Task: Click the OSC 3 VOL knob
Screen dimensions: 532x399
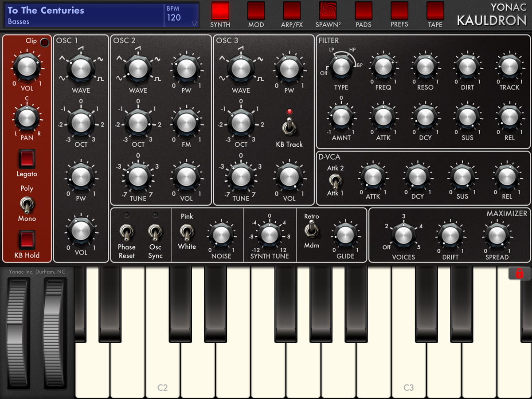Action: pos(289,176)
